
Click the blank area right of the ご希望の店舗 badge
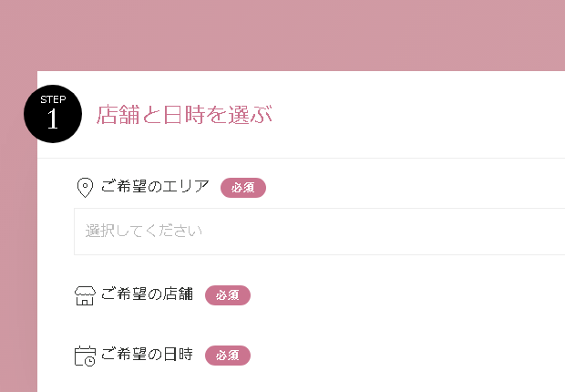[x=407, y=295]
